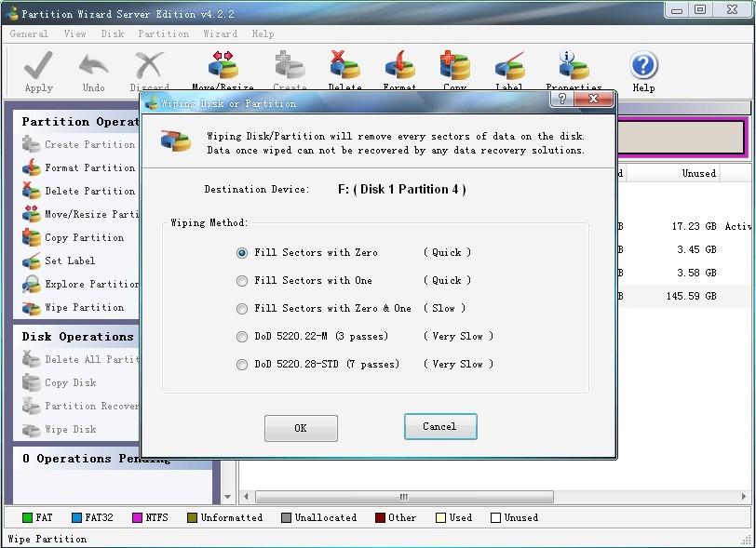
Task: Open the Move/Resize toolbar tool
Action: coord(219,65)
